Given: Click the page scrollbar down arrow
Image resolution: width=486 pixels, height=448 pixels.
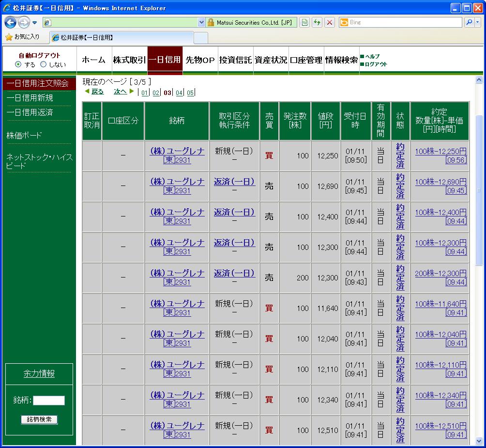Looking at the screenshot, I should click(x=479, y=441).
